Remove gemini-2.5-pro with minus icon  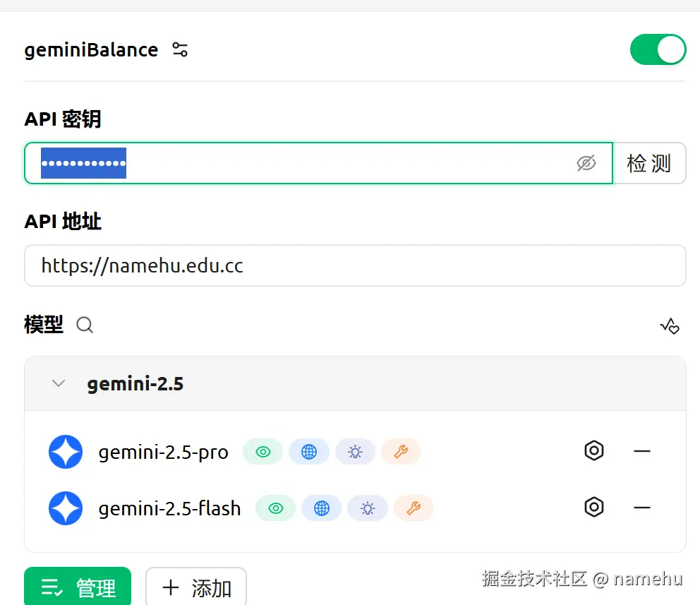coord(642,451)
